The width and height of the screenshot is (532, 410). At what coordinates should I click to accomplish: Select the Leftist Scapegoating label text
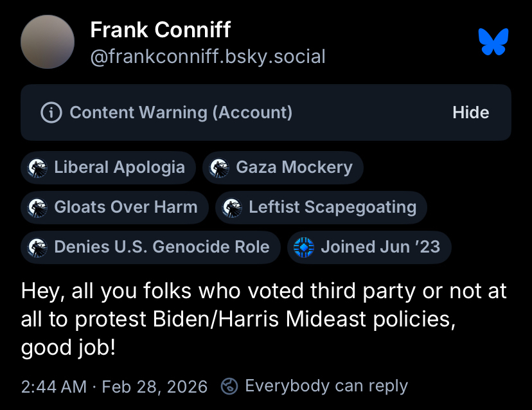coord(332,208)
